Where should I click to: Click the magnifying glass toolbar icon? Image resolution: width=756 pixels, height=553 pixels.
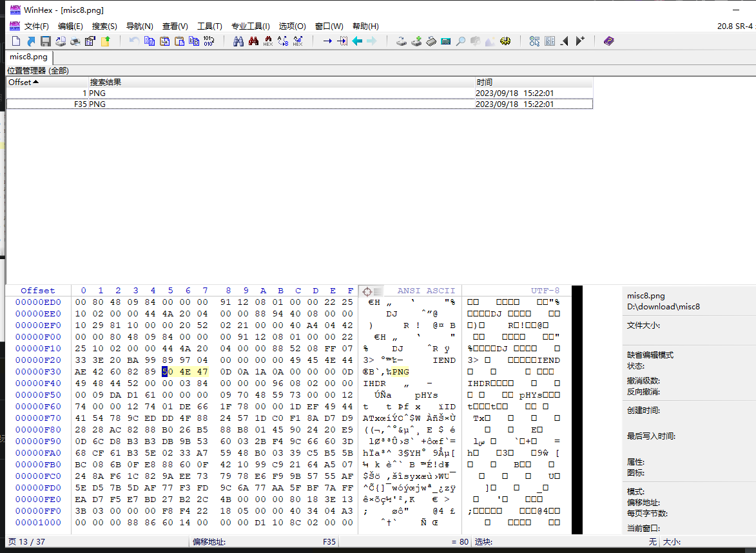461,41
